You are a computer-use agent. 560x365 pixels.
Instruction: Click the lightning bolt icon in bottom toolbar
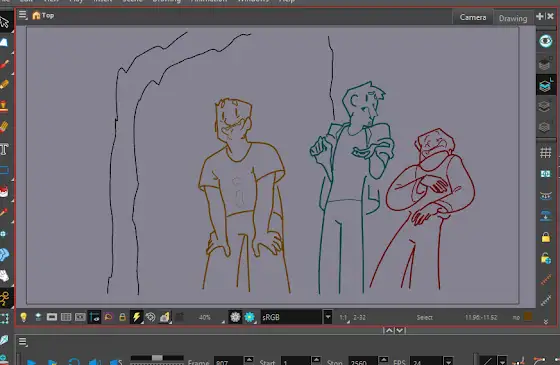[136, 317]
